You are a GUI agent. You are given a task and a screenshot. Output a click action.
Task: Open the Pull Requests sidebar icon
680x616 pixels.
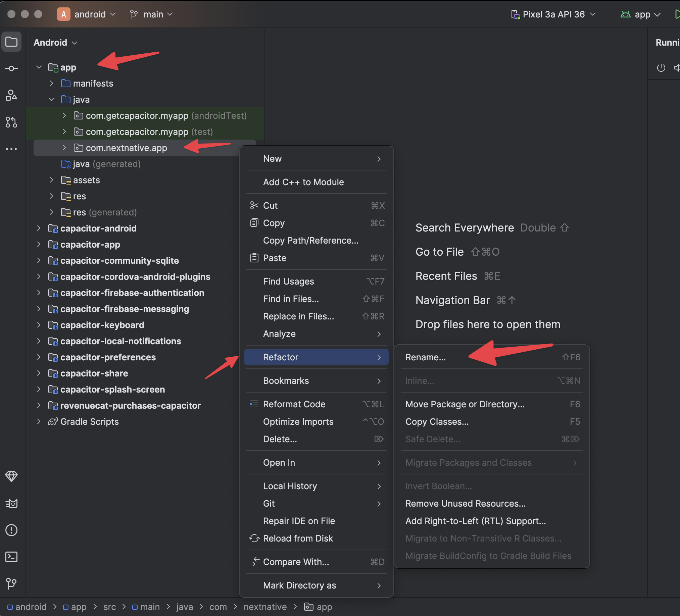click(11, 122)
